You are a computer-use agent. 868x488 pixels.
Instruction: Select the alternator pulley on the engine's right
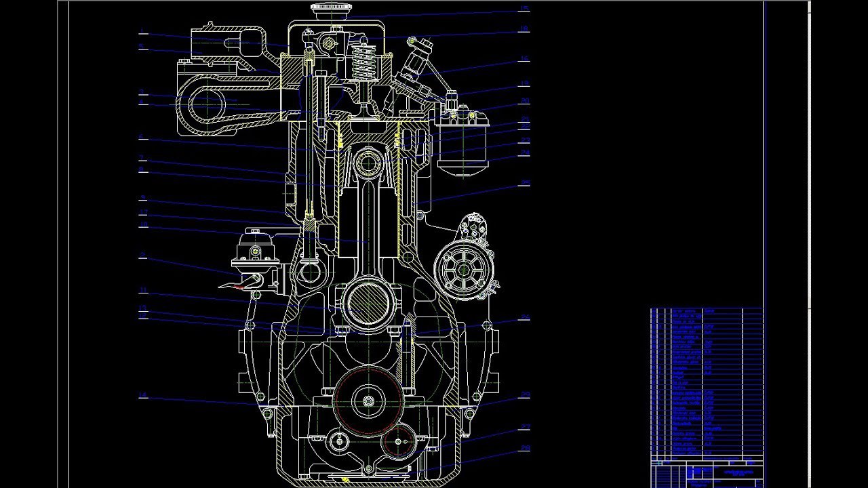(463, 270)
